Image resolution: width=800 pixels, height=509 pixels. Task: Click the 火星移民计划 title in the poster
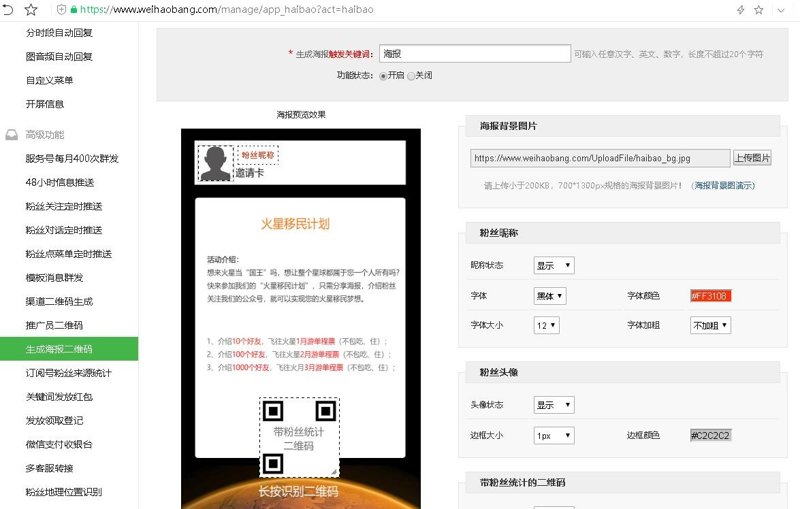pyautogui.click(x=295, y=224)
